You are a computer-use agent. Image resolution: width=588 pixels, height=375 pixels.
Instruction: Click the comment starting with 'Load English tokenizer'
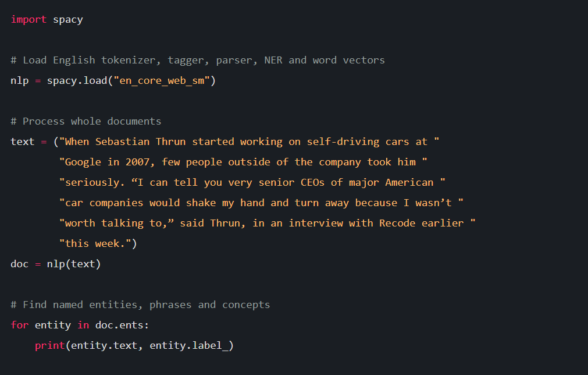coord(198,61)
